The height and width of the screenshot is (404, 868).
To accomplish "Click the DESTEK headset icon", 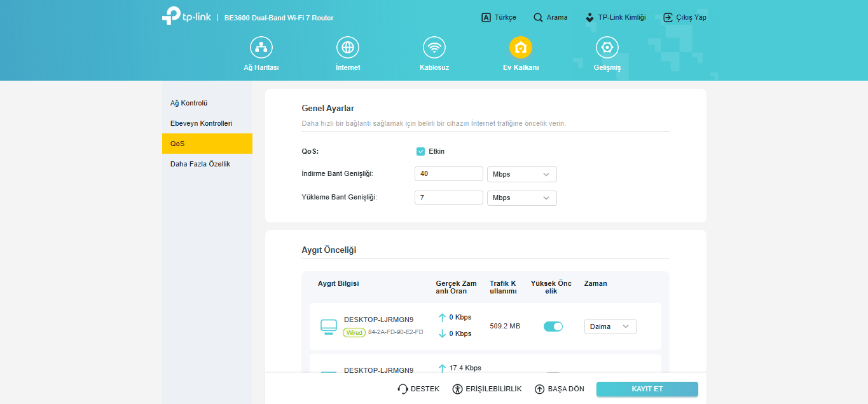I will pos(403,389).
